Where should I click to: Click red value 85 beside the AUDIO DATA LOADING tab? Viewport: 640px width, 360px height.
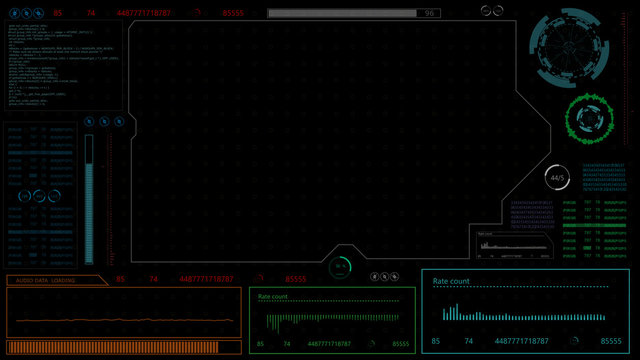[120, 279]
